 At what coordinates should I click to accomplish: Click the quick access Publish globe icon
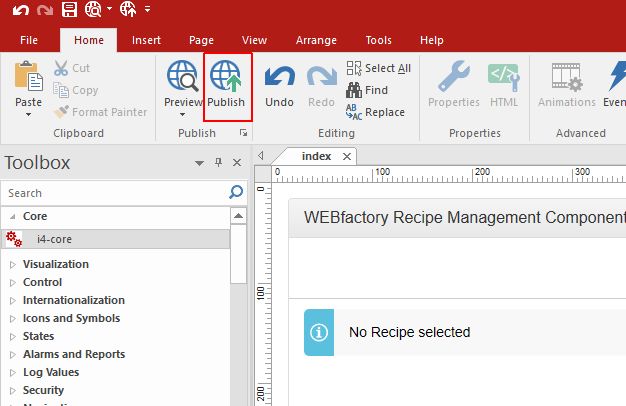click(128, 9)
